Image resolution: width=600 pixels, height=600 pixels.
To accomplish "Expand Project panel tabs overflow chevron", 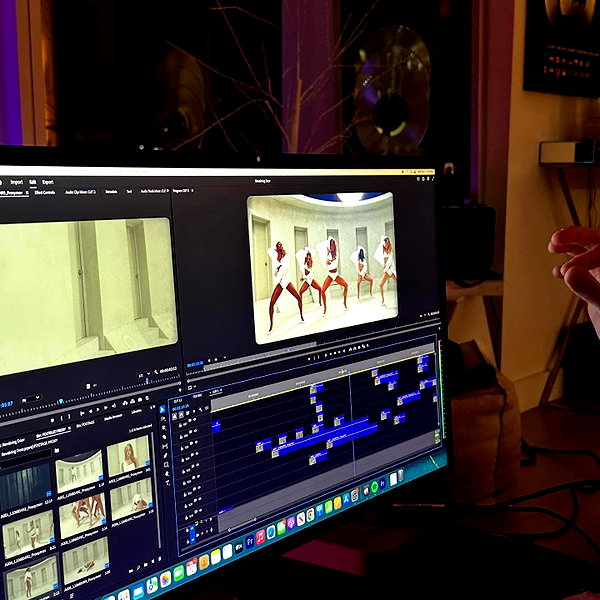I will coord(152,407).
